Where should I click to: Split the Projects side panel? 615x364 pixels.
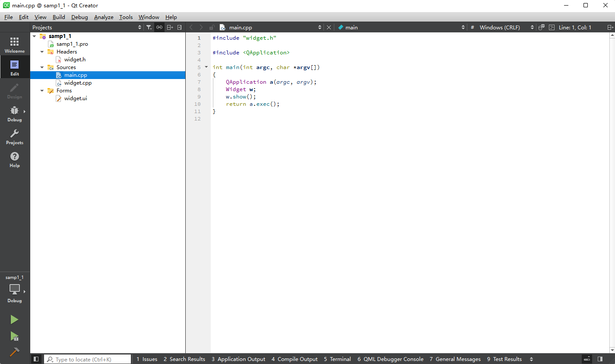tap(170, 27)
